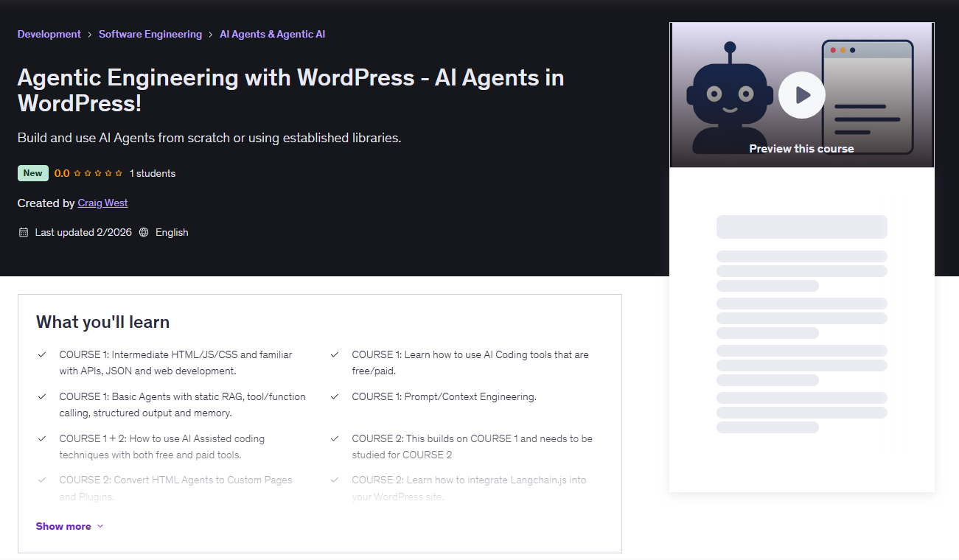Click the 0.0 rating score
Viewport: 959px width, 560px height.
(x=61, y=172)
